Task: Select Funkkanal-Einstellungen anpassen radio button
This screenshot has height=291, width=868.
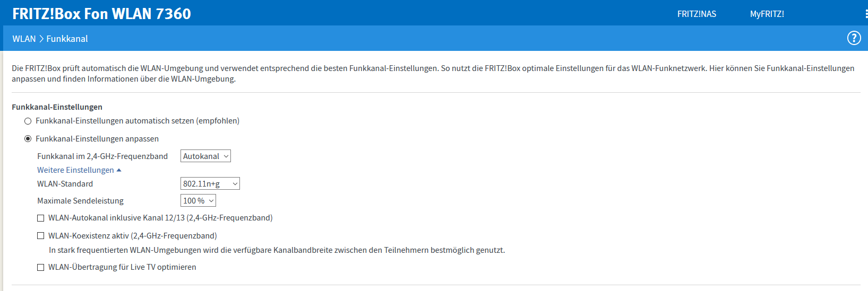Action: [28, 139]
